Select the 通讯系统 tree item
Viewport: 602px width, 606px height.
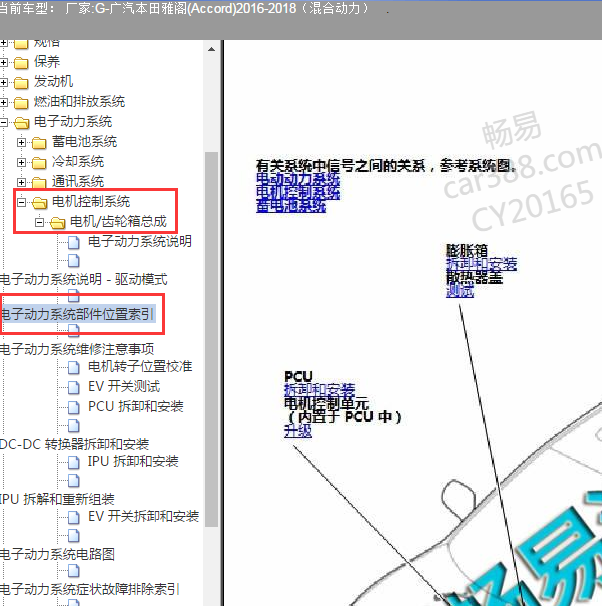pyautogui.click(x=78, y=181)
